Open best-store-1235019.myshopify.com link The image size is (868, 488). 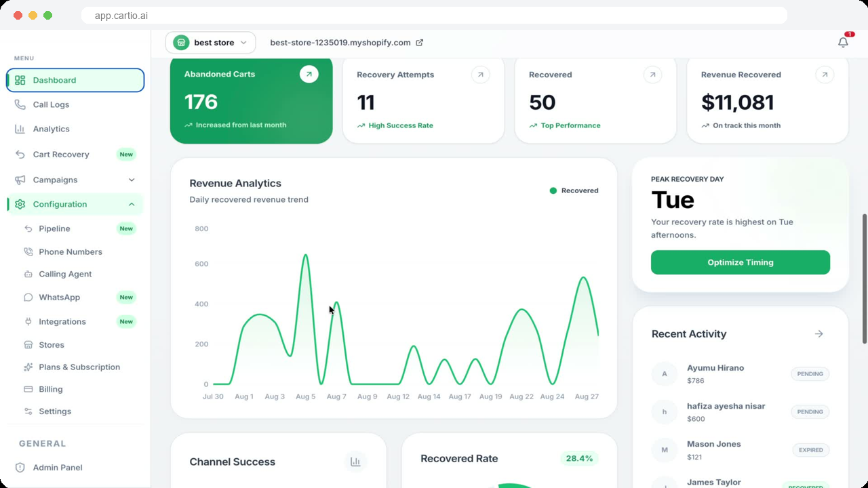pyautogui.click(x=340, y=43)
